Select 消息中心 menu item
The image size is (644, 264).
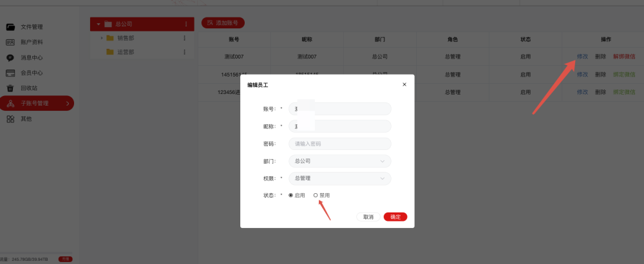(32, 58)
